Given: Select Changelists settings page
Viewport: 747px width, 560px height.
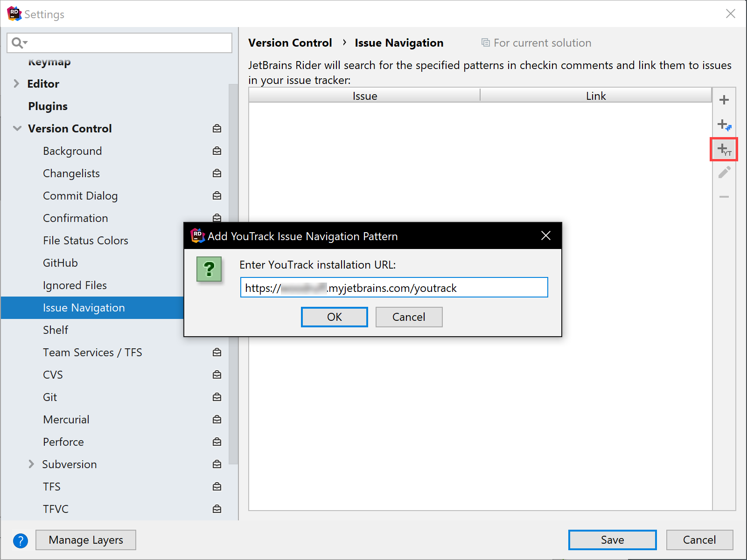Looking at the screenshot, I should (x=71, y=173).
